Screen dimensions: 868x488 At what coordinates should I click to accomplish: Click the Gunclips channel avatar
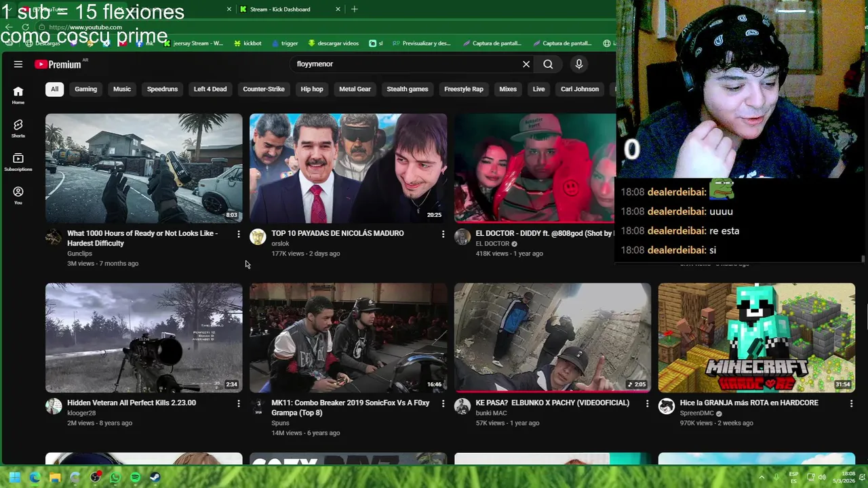(x=54, y=237)
